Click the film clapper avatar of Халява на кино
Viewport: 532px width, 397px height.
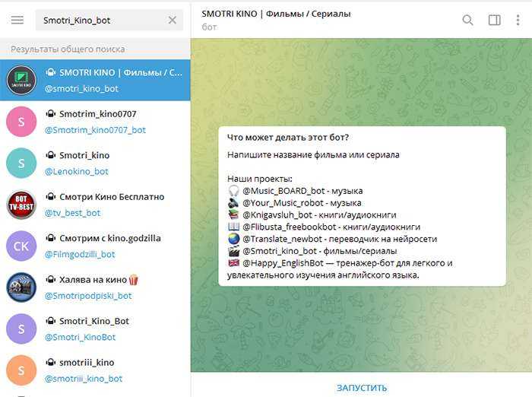pos(21,287)
